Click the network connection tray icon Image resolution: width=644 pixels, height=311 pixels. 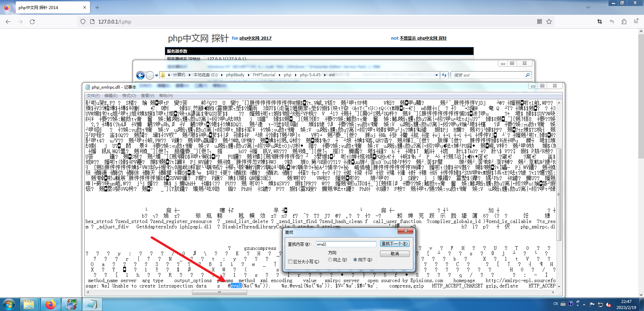(x=600, y=305)
